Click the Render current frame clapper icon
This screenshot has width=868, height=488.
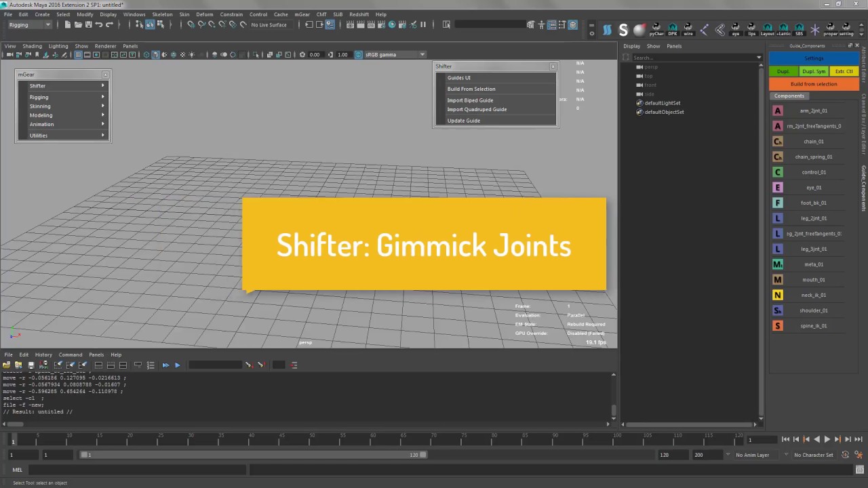(x=361, y=24)
